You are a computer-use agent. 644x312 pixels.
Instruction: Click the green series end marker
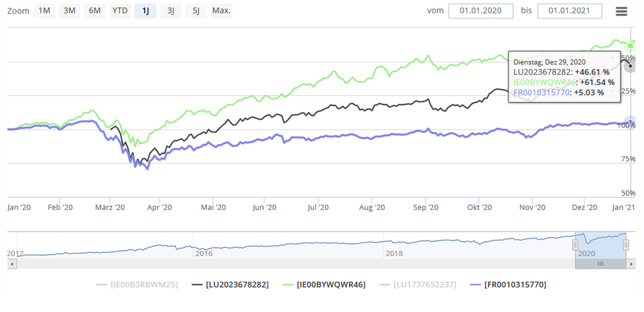point(630,46)
